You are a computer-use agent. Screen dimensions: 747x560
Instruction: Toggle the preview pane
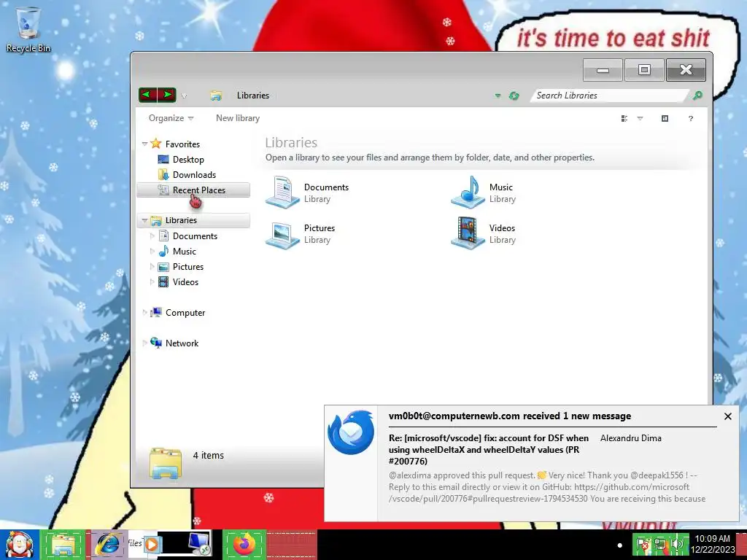coord(665,119)
